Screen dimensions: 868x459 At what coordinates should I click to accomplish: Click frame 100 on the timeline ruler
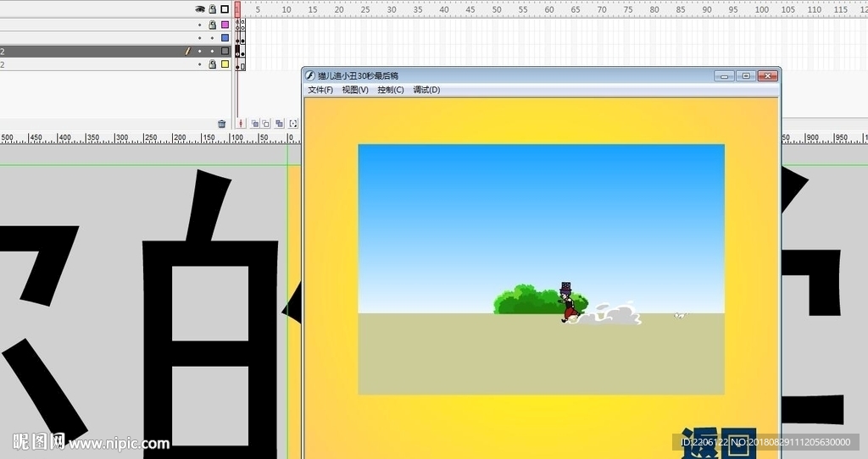tap(762, 9)
